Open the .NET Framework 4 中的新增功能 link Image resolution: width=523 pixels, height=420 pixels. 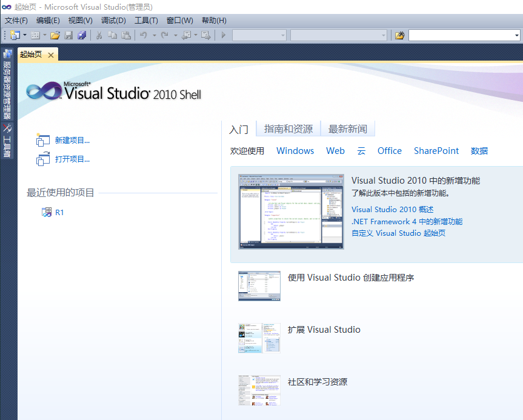click(x=407, y=221)
